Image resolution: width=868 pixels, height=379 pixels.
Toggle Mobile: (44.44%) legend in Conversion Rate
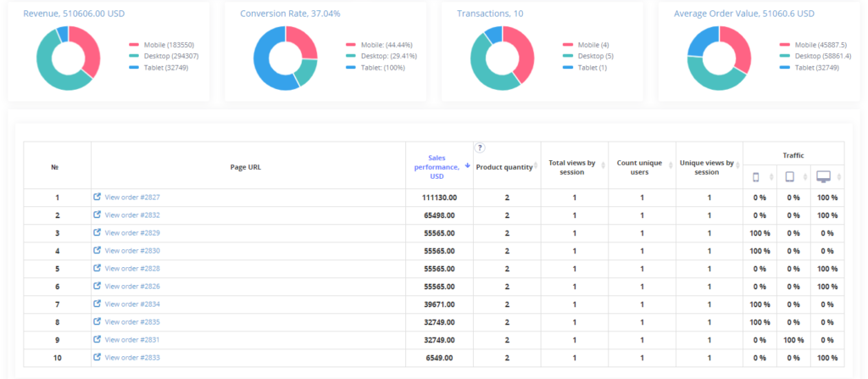pos(379,45)
